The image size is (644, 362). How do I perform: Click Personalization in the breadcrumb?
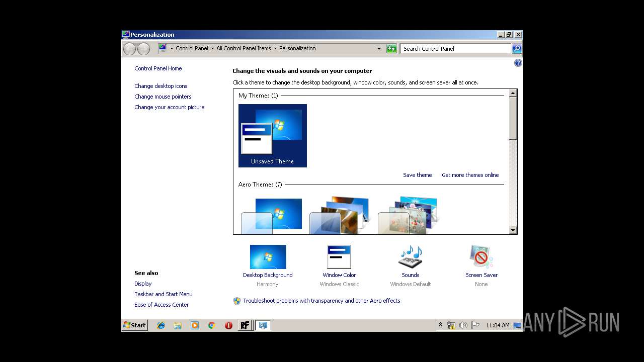(x=297, y=48)
